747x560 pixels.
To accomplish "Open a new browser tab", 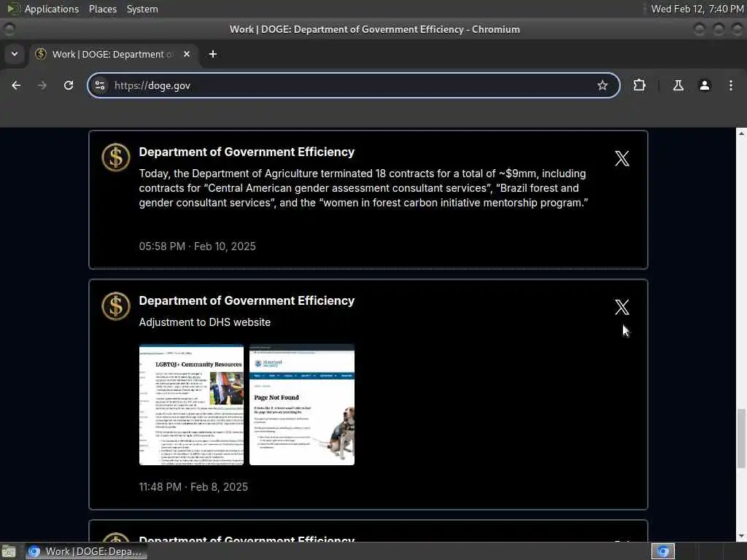I will coord(213,54).
